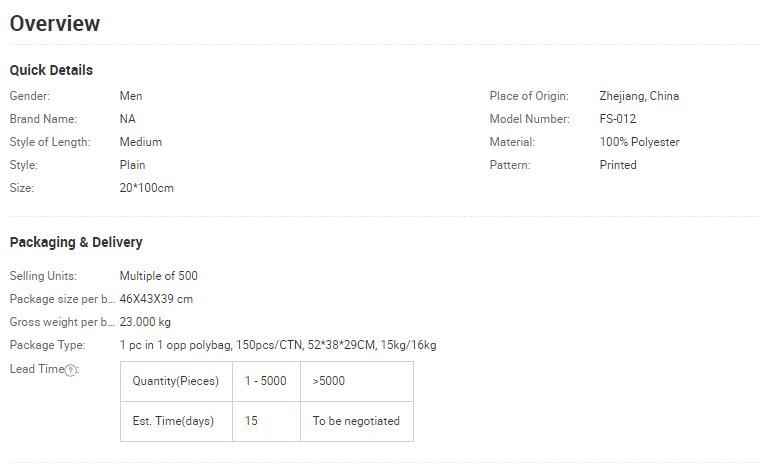Click the Quantity(Pieces) table header cell
The width and height of the screenshot is (760, 470).
pos(176,381)
